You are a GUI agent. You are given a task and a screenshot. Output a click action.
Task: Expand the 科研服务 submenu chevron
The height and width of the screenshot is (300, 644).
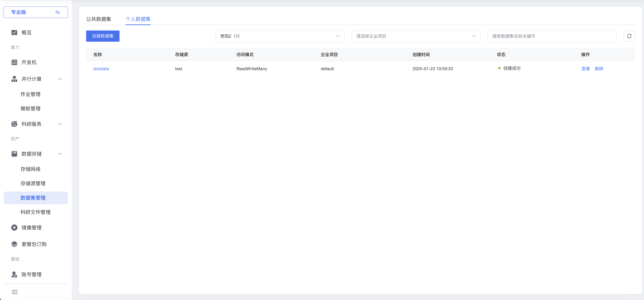[60, 124]
